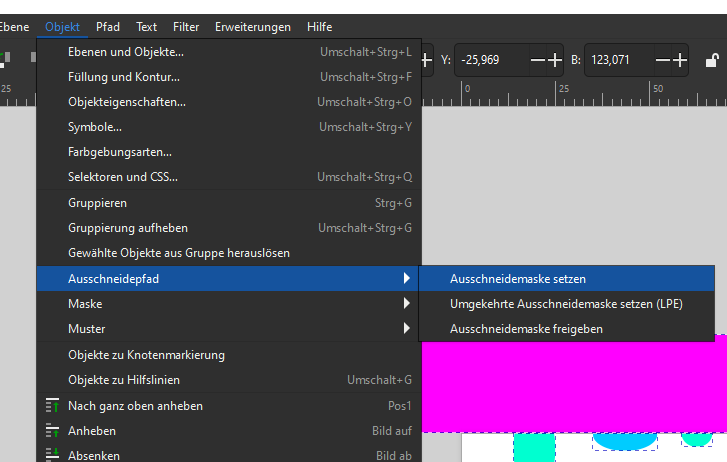Choose Ausschneidemaske setzen
Screen dimensions: 727x462
click(518, 279)
